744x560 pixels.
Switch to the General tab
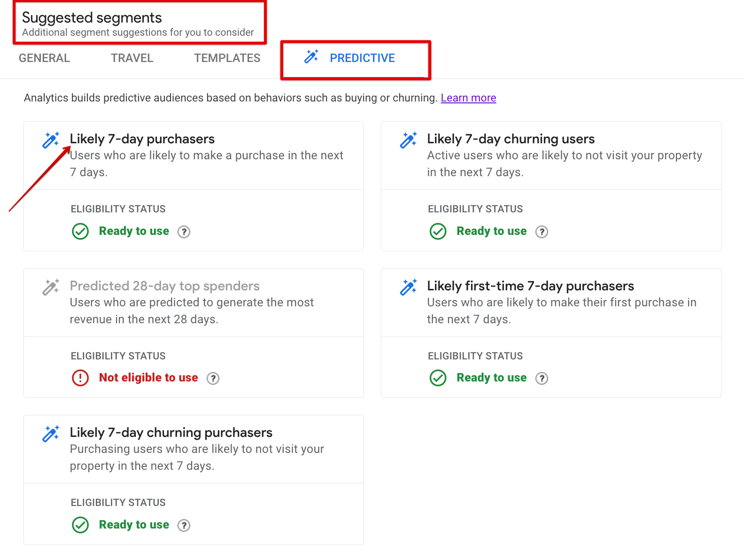pyautogui.click(x=44, y=58)
